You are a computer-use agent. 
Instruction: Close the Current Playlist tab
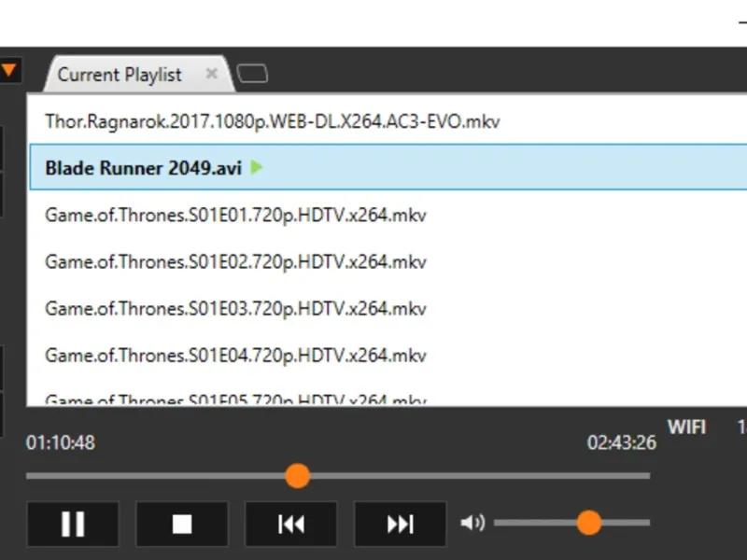coord(212,74)
